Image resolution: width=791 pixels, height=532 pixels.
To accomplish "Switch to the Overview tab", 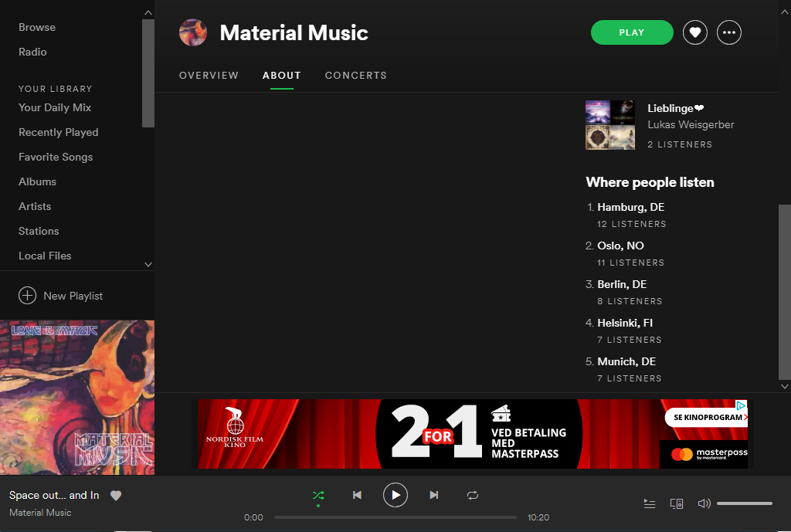I will pyautogui.click(x=209, y=76).
